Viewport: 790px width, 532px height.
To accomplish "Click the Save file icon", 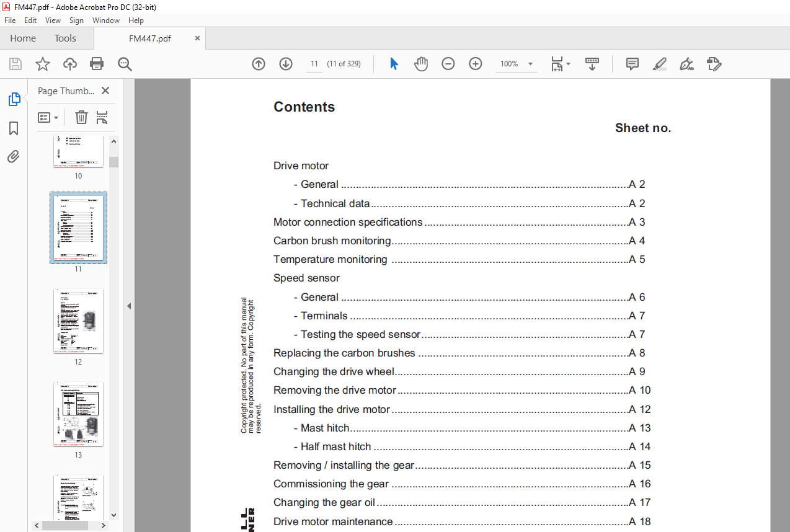I will [x=16, y=64].
